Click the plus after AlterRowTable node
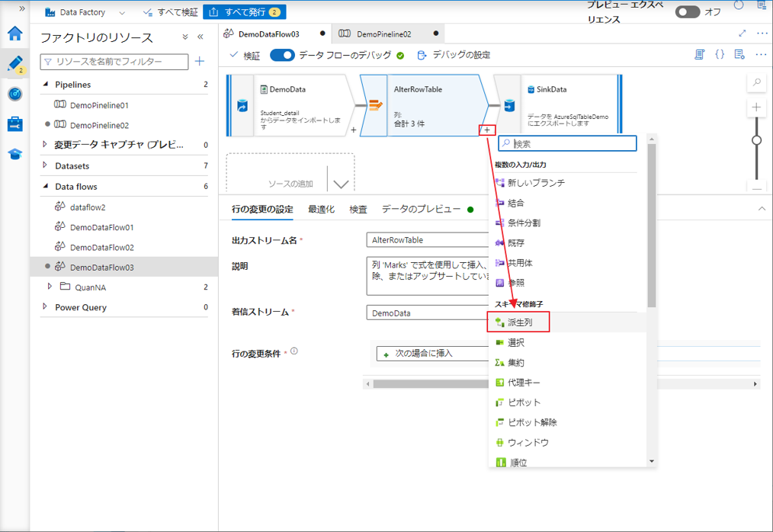This screenshot has height=532, width=773. pos(487,130)
